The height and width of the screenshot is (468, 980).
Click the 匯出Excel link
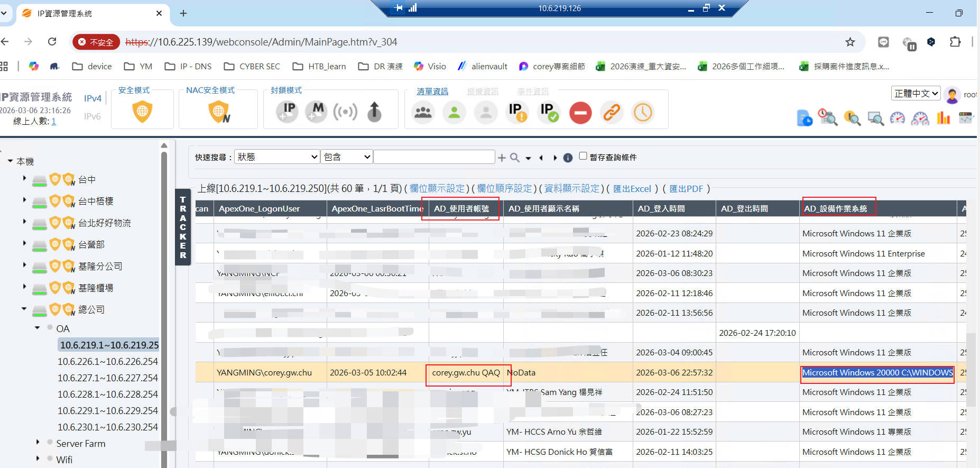point(632,189)
